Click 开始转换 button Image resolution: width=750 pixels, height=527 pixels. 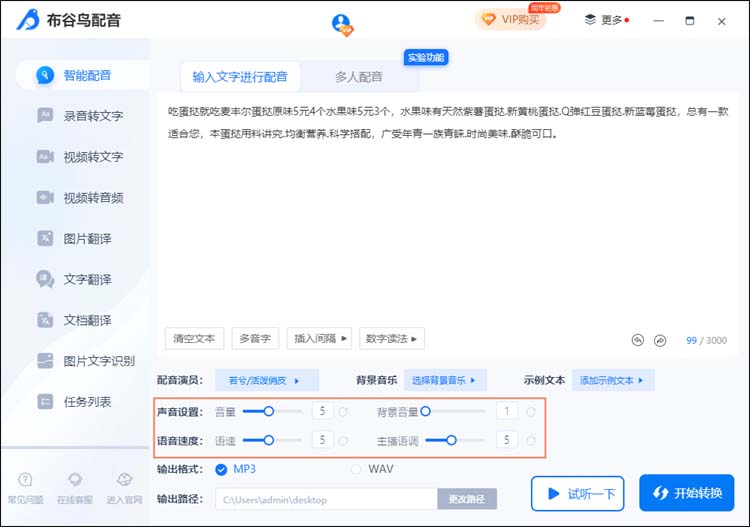(686, 493)
